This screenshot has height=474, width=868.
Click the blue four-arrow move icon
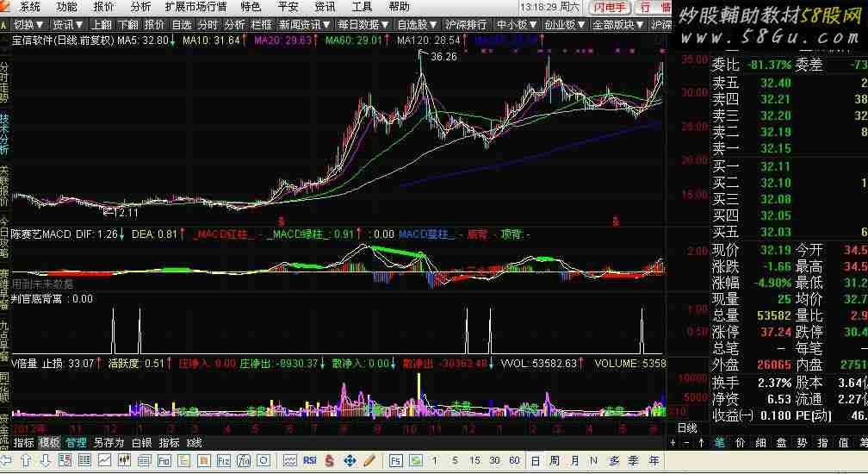350,460
